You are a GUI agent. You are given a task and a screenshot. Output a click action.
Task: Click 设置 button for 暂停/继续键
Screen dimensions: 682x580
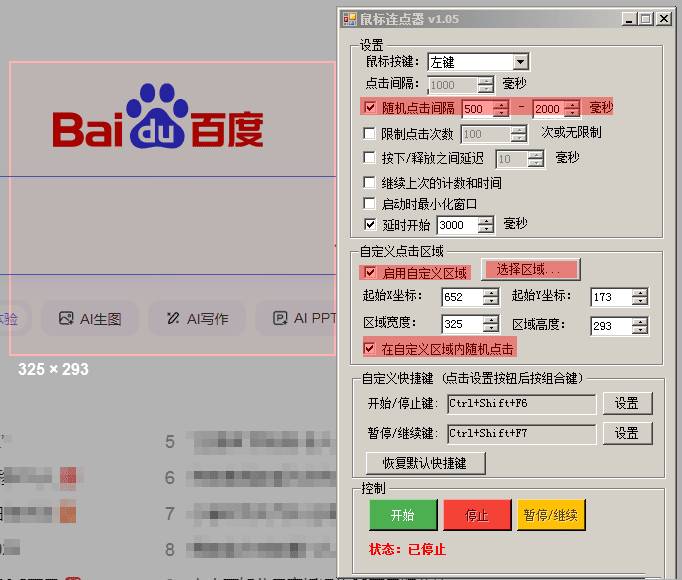click(627, 433)
